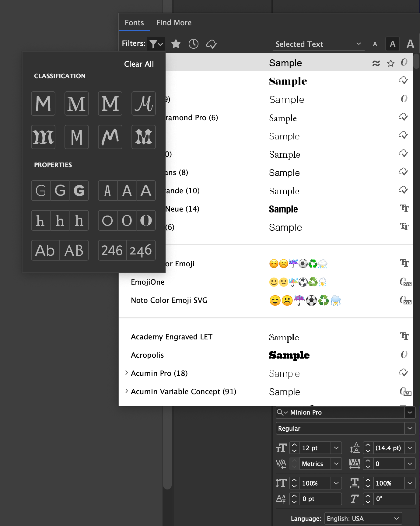This screenshot has height=526, width=420.
Task: Expand the Acumin Pro (18) family
Action: pyautogui.click(x=127, y=373)
